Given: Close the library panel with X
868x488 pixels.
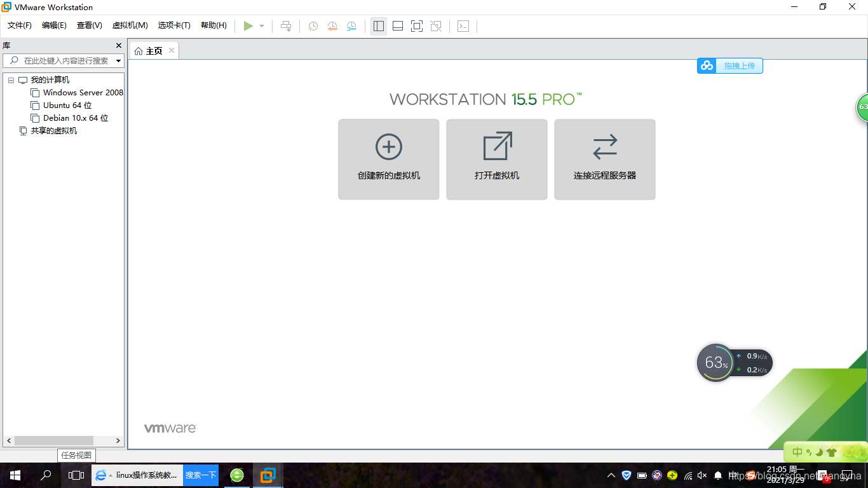Looking at the screenshot, I should coord(119,46).
